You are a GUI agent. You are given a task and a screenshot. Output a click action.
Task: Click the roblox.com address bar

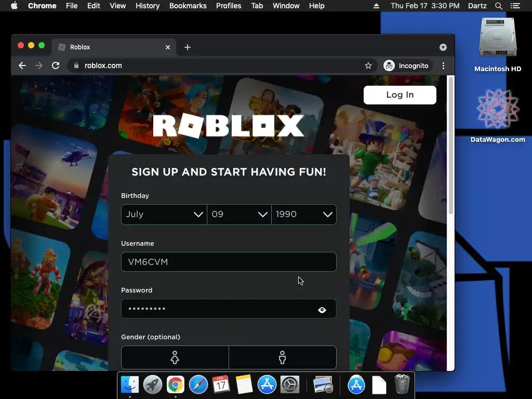pyautogui.click(x=222, y=65)
